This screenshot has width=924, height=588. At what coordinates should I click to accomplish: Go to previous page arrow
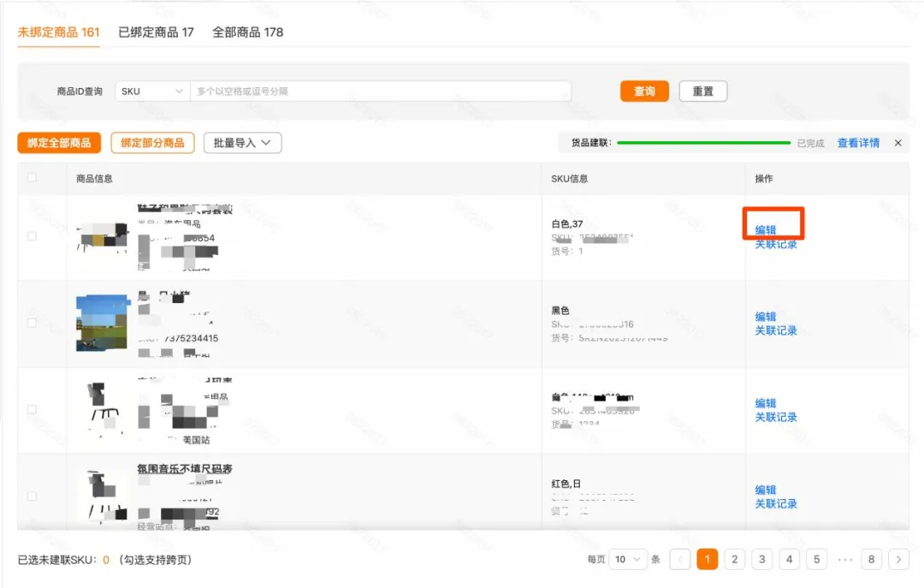680,560
